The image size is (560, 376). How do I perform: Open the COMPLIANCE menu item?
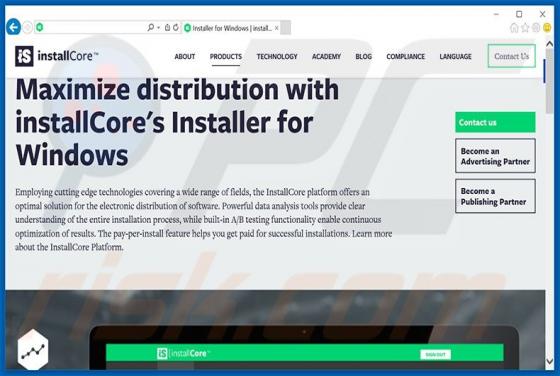[x=405, y=56]
